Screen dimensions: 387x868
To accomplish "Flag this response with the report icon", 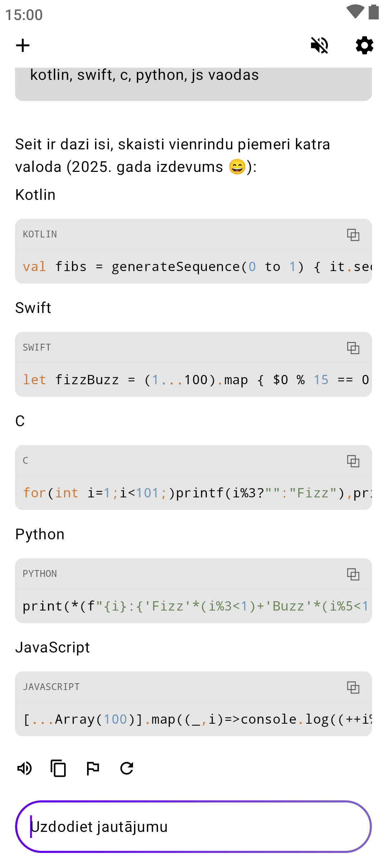I will coord(93,768).
